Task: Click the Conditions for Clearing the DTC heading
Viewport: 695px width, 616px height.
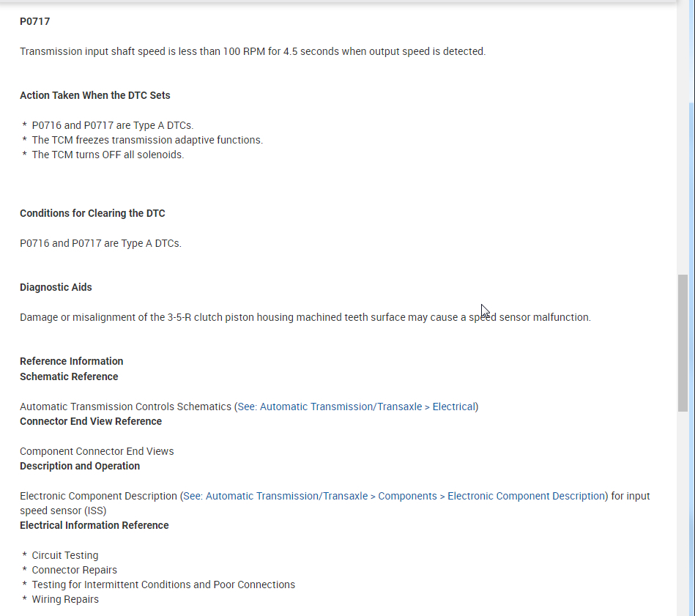Action: (x=92, y=213)
